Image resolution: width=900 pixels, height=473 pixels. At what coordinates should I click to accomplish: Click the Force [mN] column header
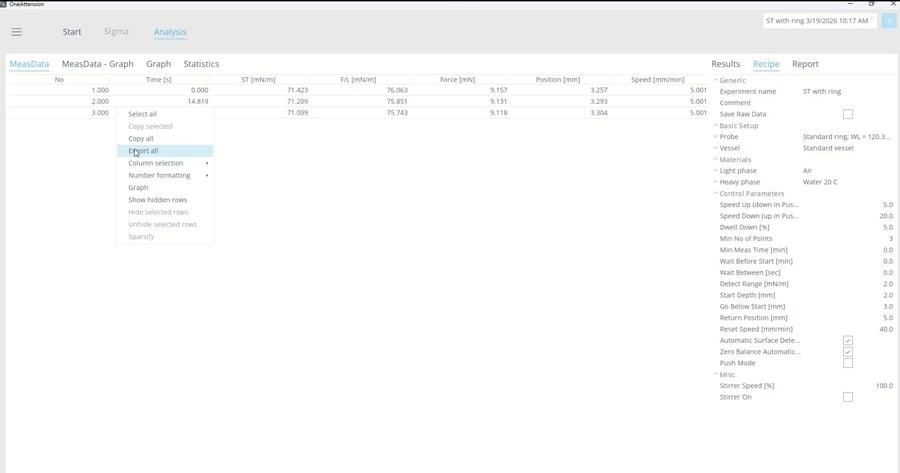[457, 80]
